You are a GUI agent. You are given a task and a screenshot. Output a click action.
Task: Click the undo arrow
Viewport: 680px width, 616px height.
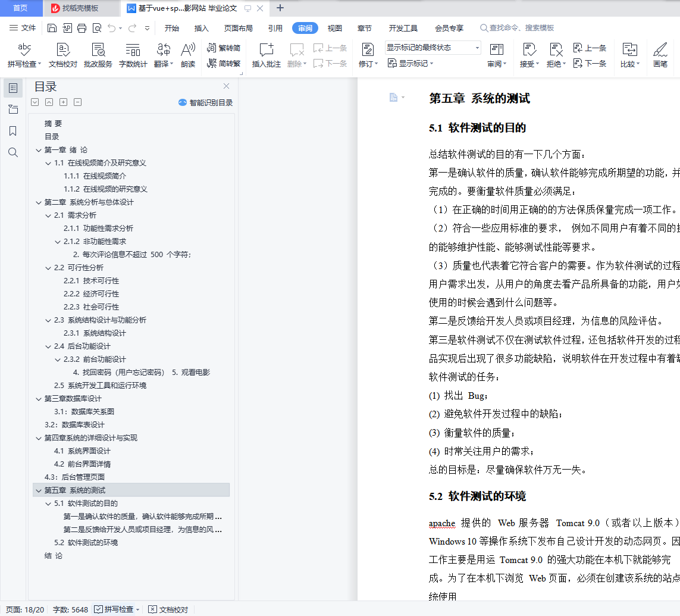coord(112,28)
